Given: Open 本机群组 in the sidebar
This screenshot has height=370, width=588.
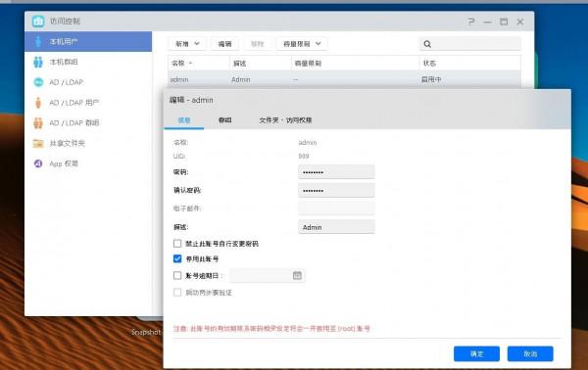Looking at the screenshot, I should point(88,62).
